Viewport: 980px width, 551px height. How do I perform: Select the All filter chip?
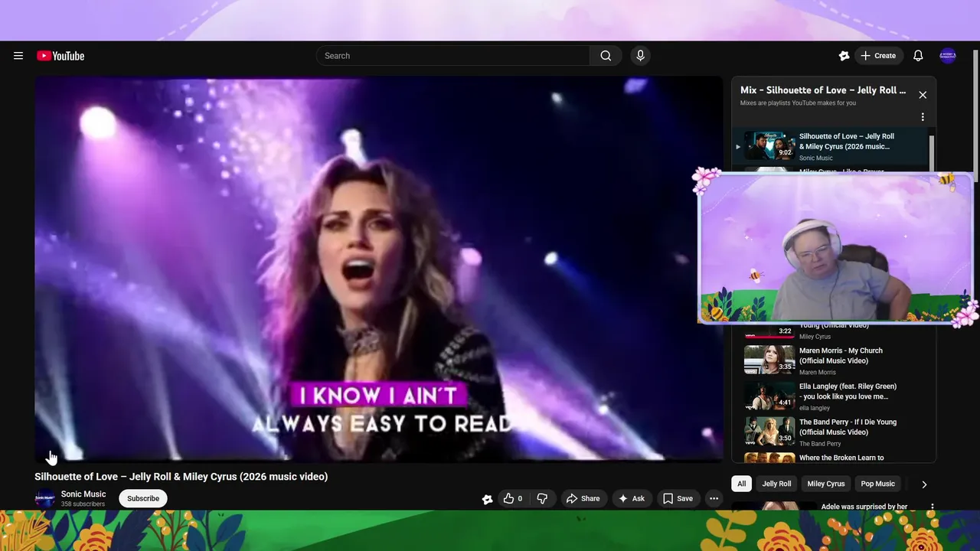741,484
